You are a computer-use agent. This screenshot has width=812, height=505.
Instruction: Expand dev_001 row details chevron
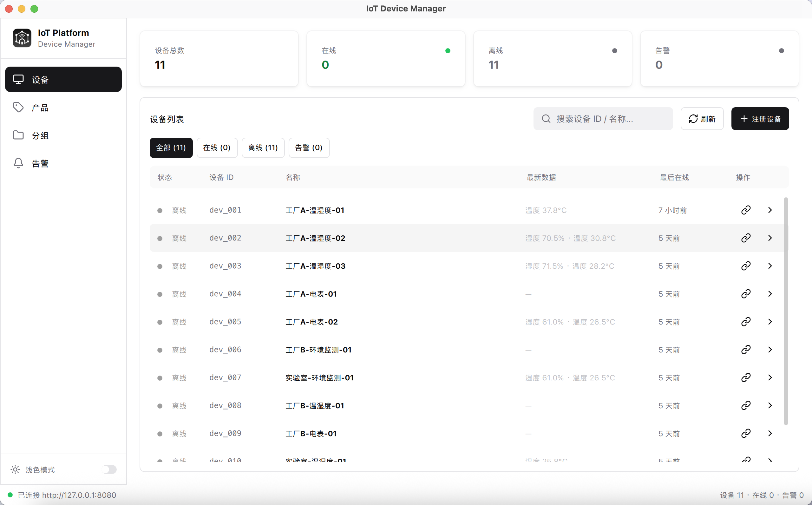tap(770, 210)
